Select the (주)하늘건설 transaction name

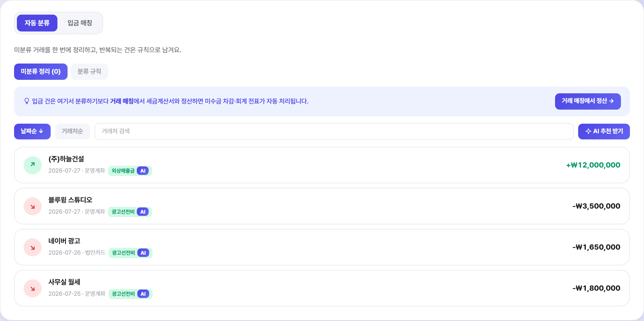[66, 159]
